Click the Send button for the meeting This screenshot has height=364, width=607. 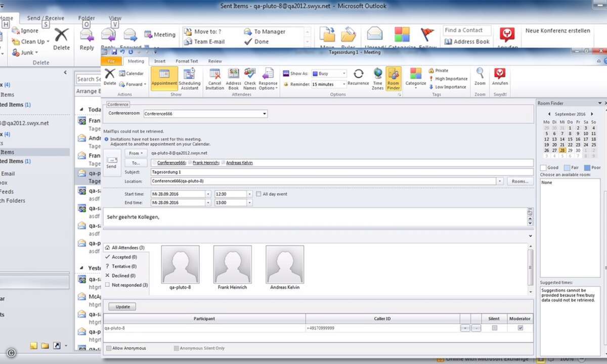point(112,162)
